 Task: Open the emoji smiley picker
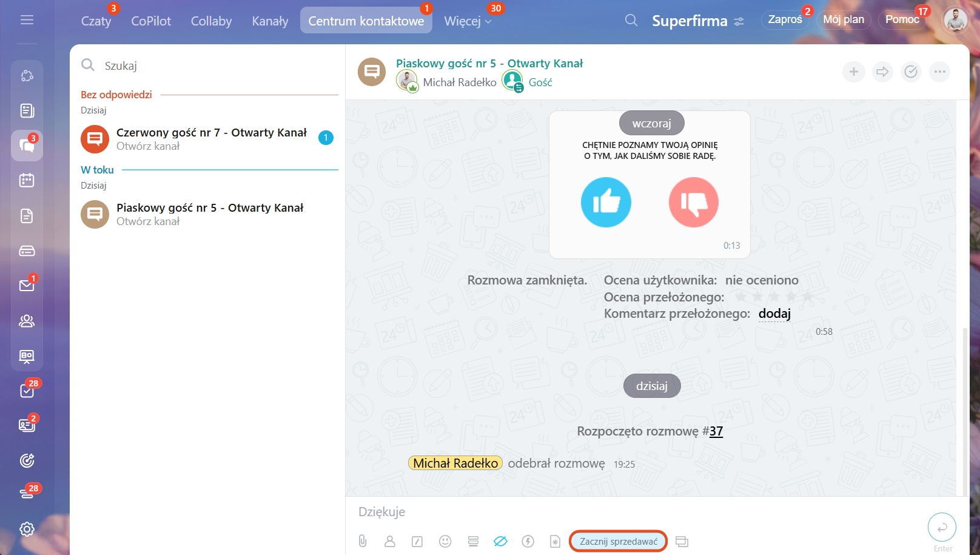pos(445,541)
